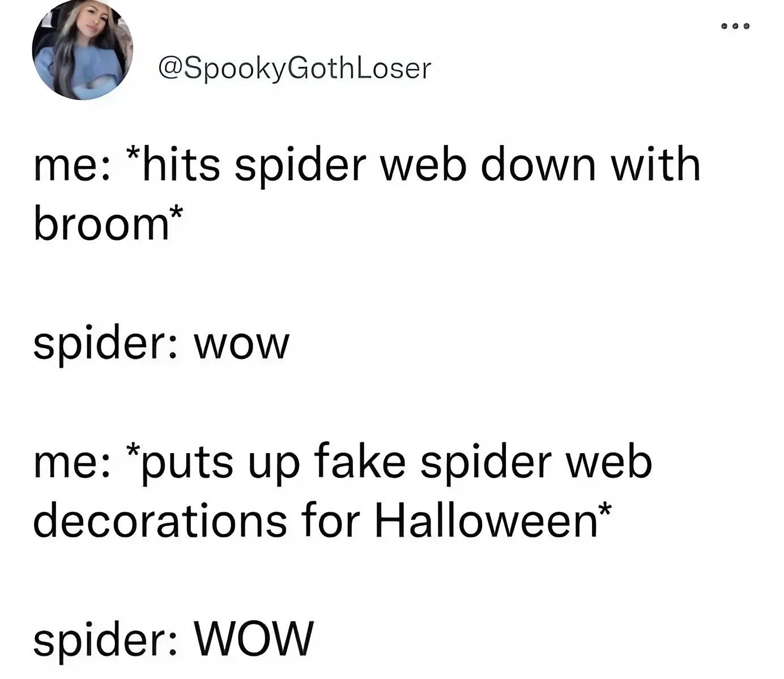Open the tweet's three-dot more options menu
The height and width of the screenshot is (679, 784).
click(735, 25)
